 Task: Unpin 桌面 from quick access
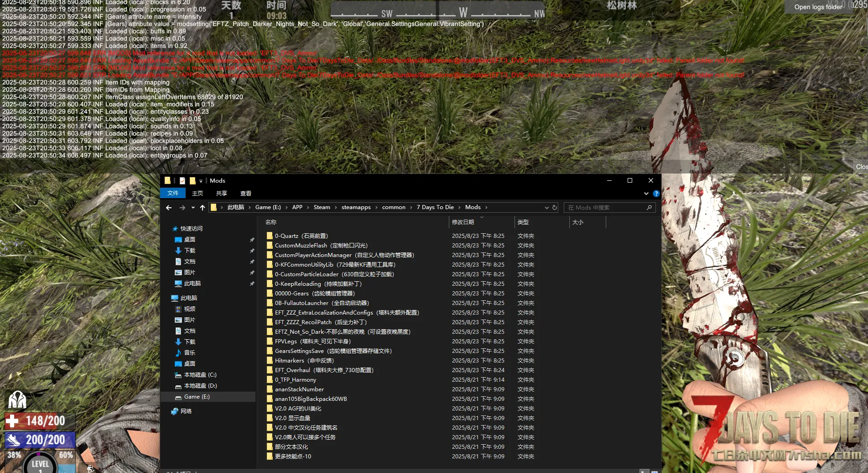(x=252, y=240)
